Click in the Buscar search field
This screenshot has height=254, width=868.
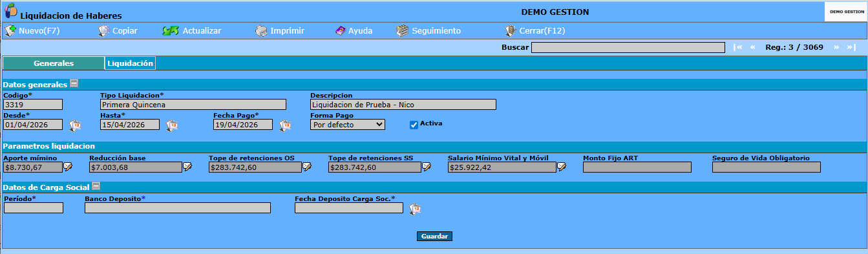tap(628, 47)
